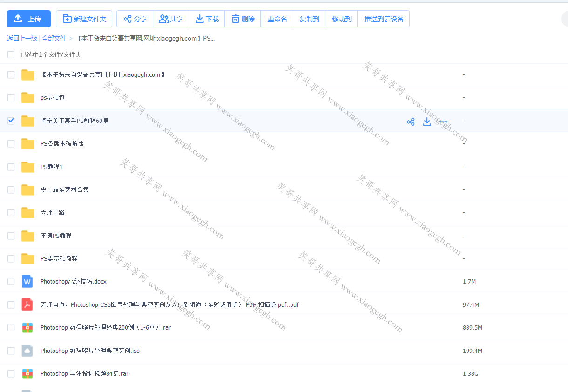Check the box for PS各版本破解版
568x392 pixels.
(x=11, y=143)
